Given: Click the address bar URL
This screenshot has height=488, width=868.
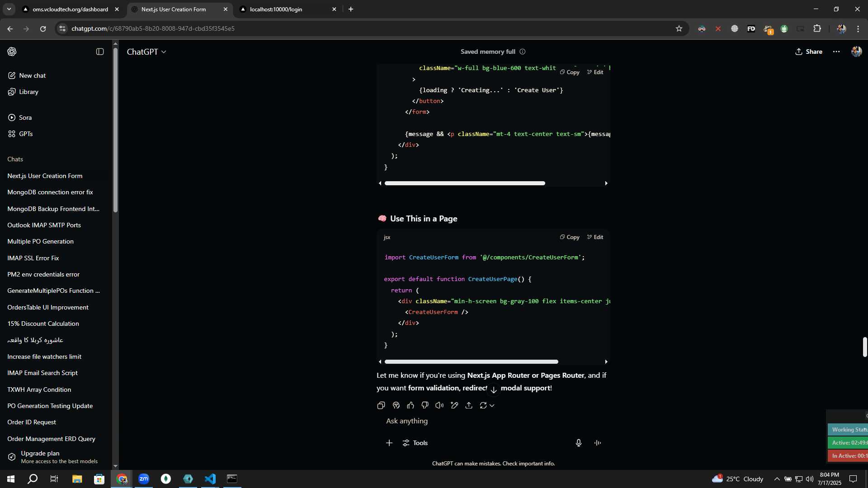Looking at the screenshot, I should (153, 28).
